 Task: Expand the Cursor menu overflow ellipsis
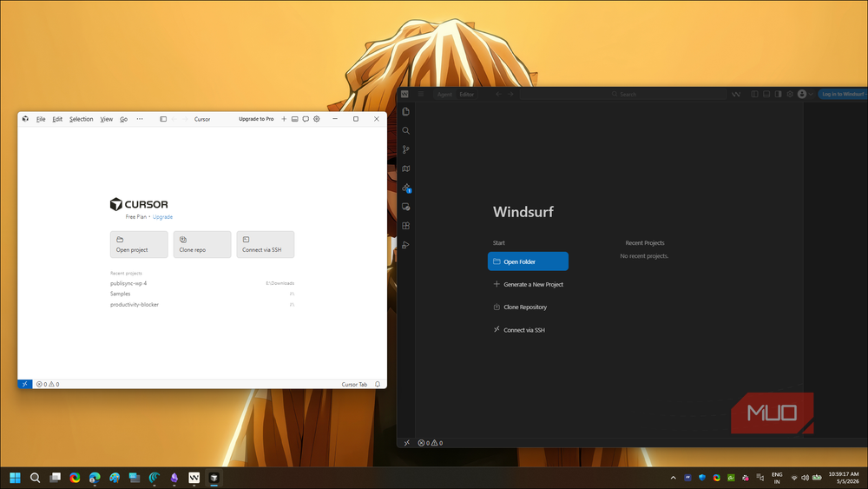(x=140, y=119)
